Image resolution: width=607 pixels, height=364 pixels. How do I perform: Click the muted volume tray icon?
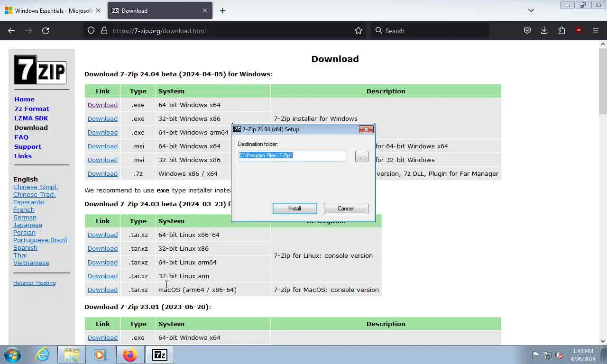tap(560, 355)
